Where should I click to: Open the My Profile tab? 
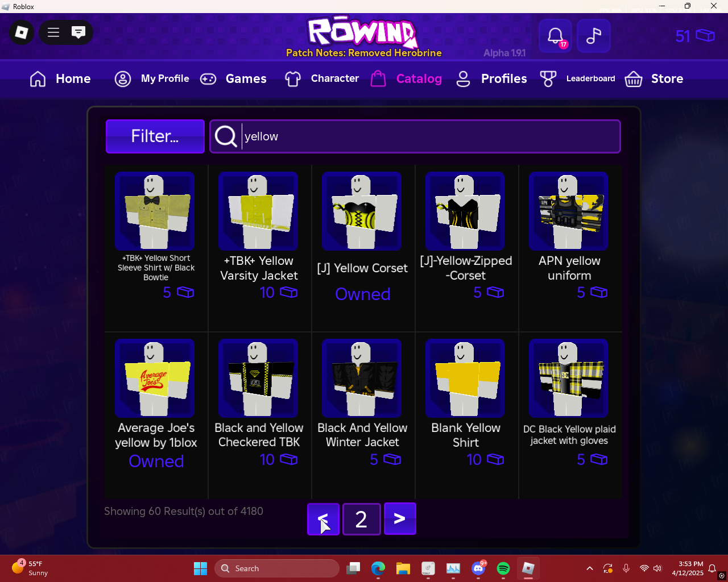point(152,78)
